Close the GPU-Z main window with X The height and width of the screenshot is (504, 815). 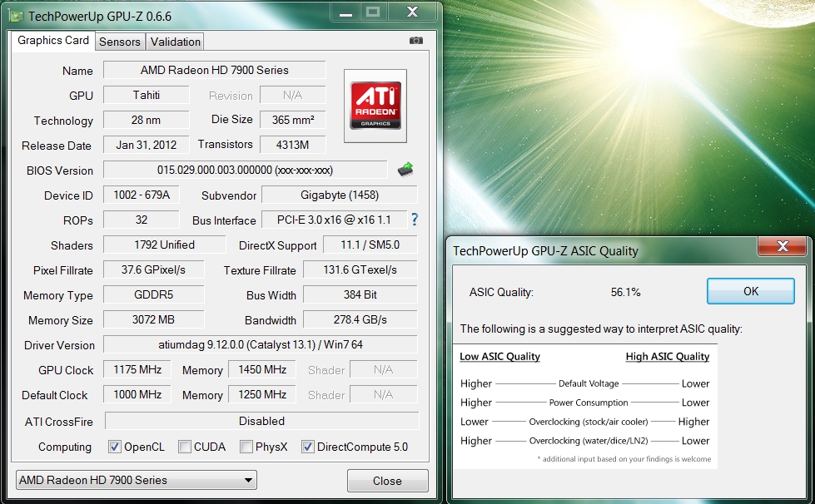coord(412,12)
